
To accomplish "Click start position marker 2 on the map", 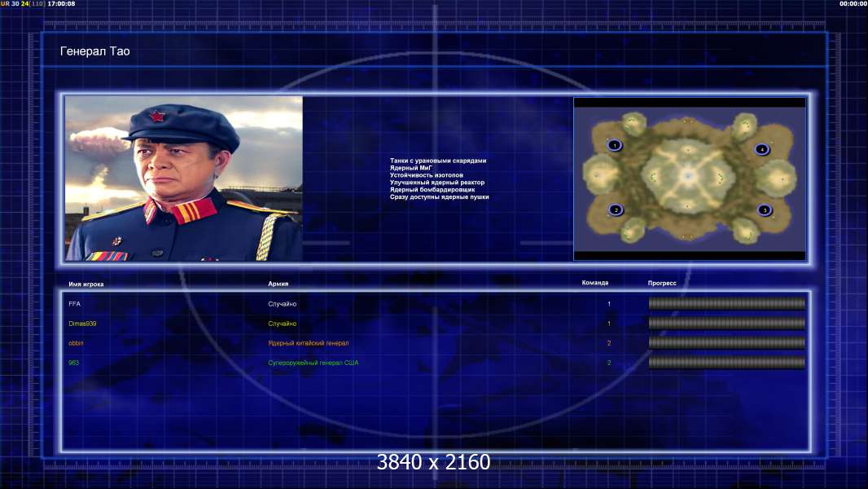I will (x=616, y=210).
